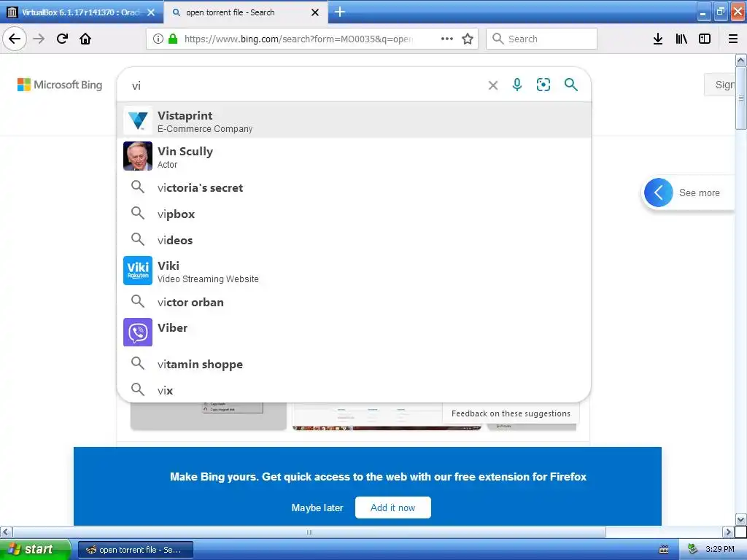This screenshot has height=560, width=747.
Task: Click the vertical scrollbar down arrow
Action: tap(741, 519)
